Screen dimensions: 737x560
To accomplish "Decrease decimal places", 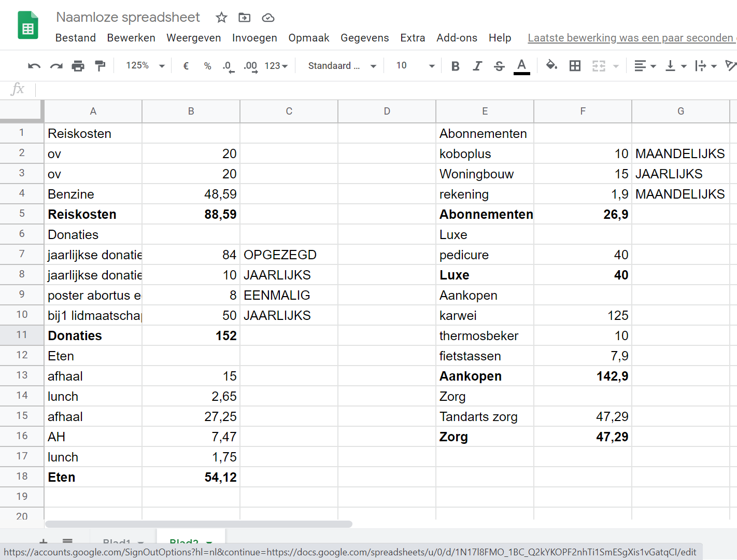I will point(229,66).
